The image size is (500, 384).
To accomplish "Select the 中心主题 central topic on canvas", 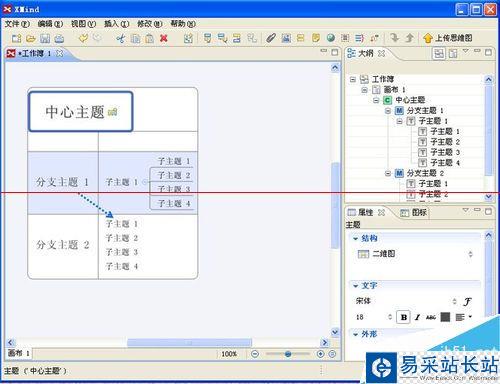I will 81,112.
